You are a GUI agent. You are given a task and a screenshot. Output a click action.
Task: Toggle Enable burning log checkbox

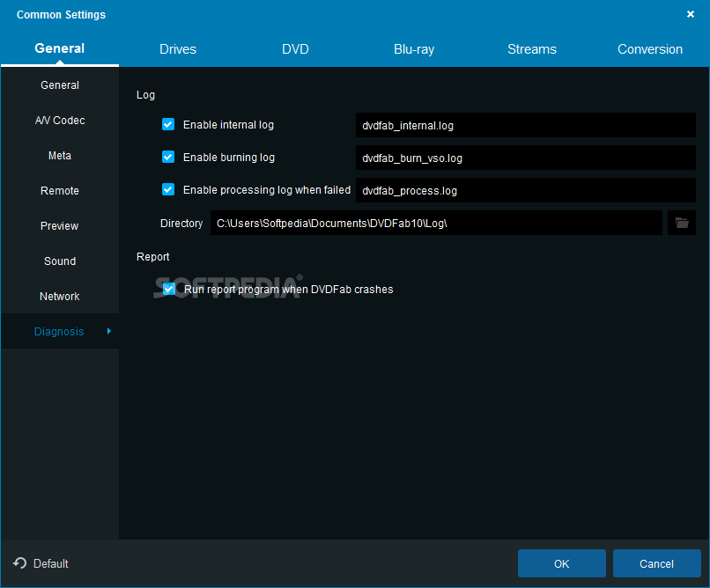[x=168, y=157]
